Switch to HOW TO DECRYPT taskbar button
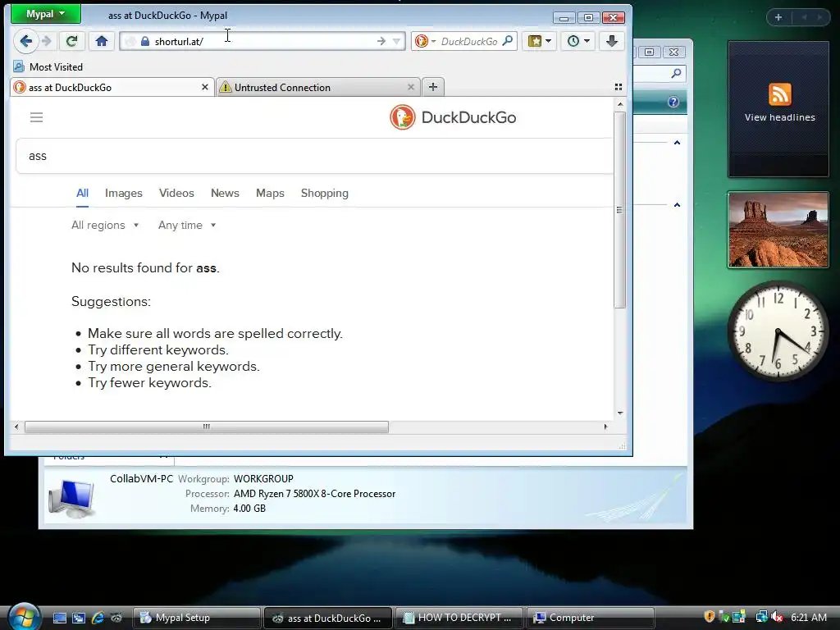This screenshot has height=630, width=840. coord(459,618)
